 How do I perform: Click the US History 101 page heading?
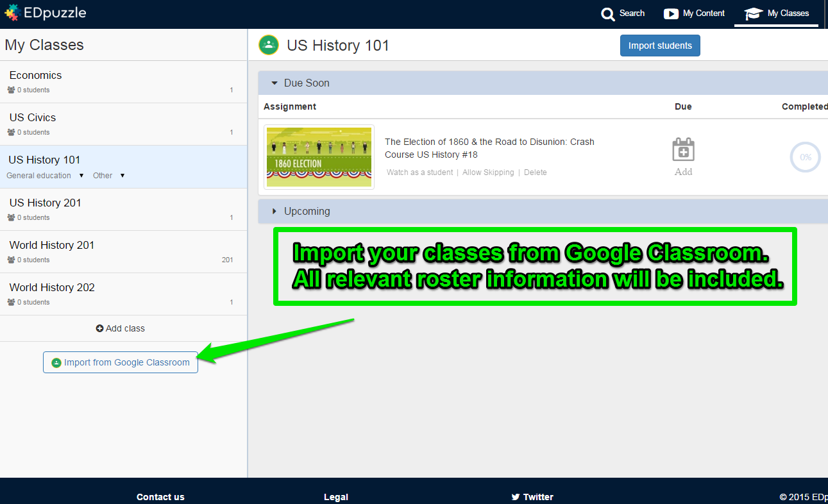(338, 46)
